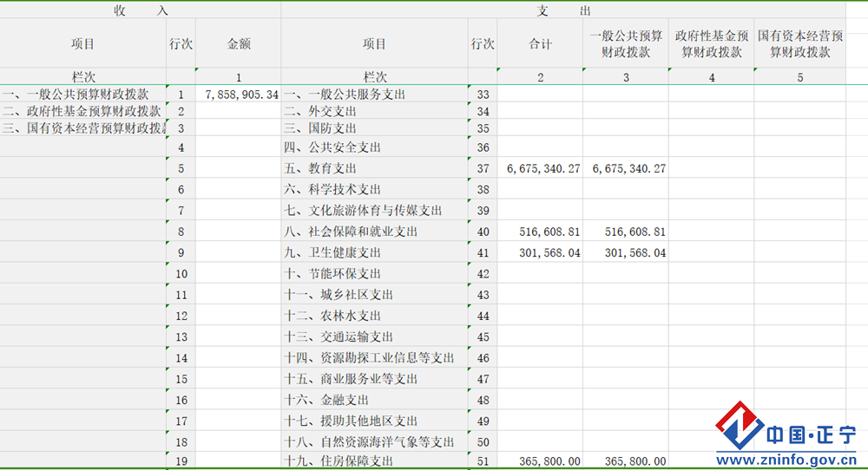
Task: Select the 支出 header cell
Action: [563, 10]
